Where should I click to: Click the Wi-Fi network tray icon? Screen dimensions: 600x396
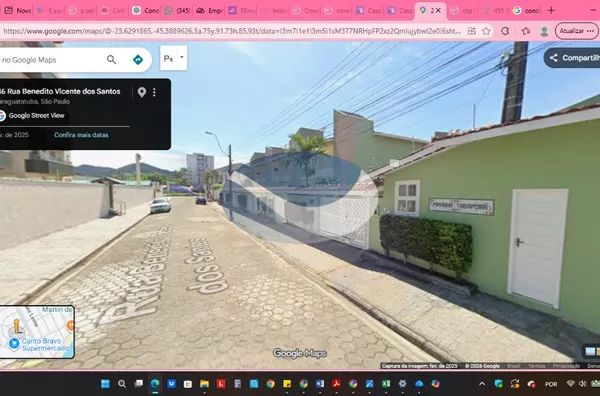[571, 384]
